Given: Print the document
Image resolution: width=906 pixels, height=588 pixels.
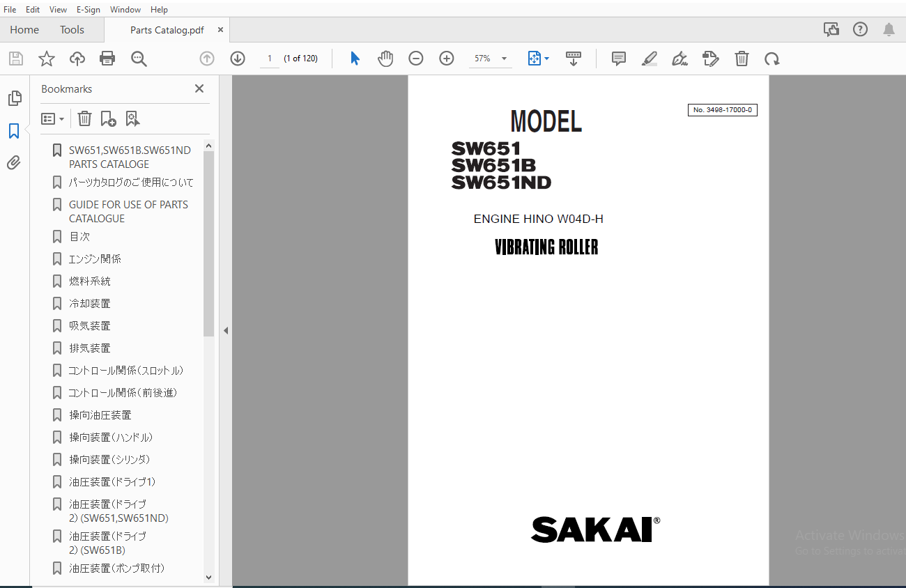Looking at the screenshot, I should coord(107,59).
